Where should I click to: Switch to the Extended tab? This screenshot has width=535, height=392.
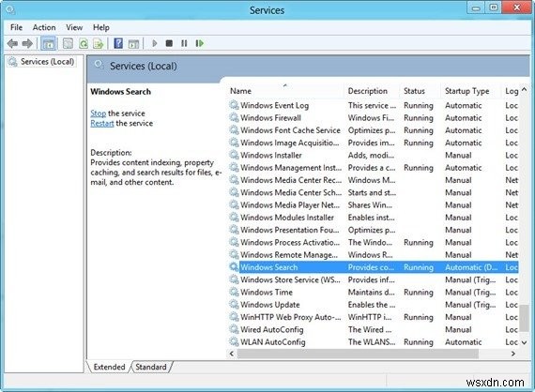coord(109,367)
